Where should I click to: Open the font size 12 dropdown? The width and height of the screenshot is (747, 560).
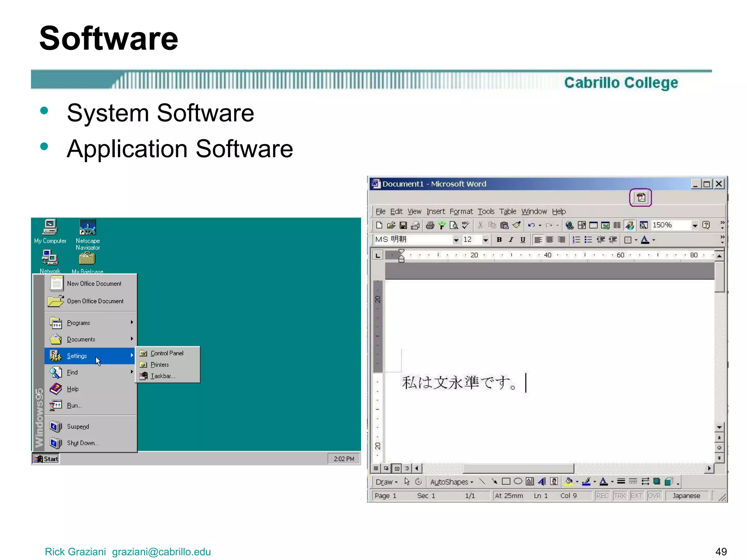[485, 240]
